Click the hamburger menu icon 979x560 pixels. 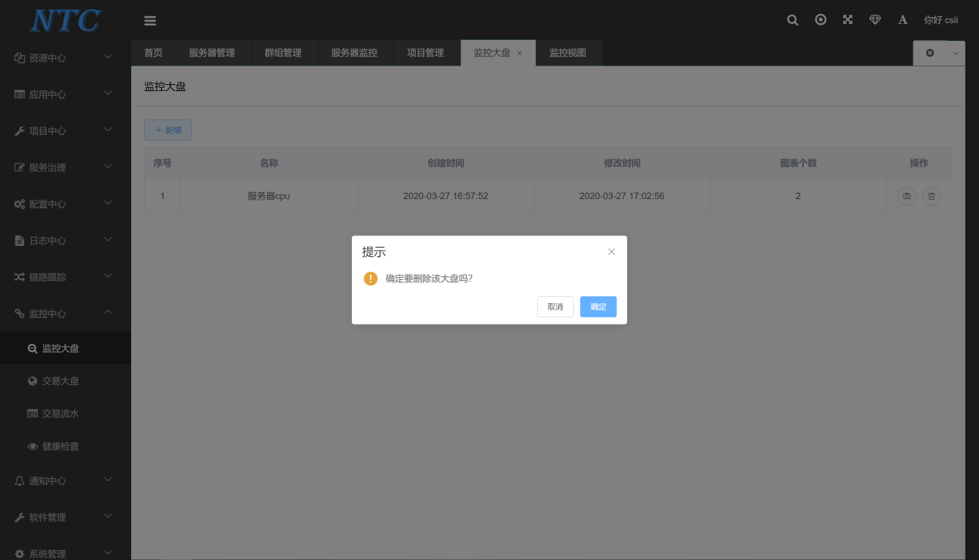150,21
